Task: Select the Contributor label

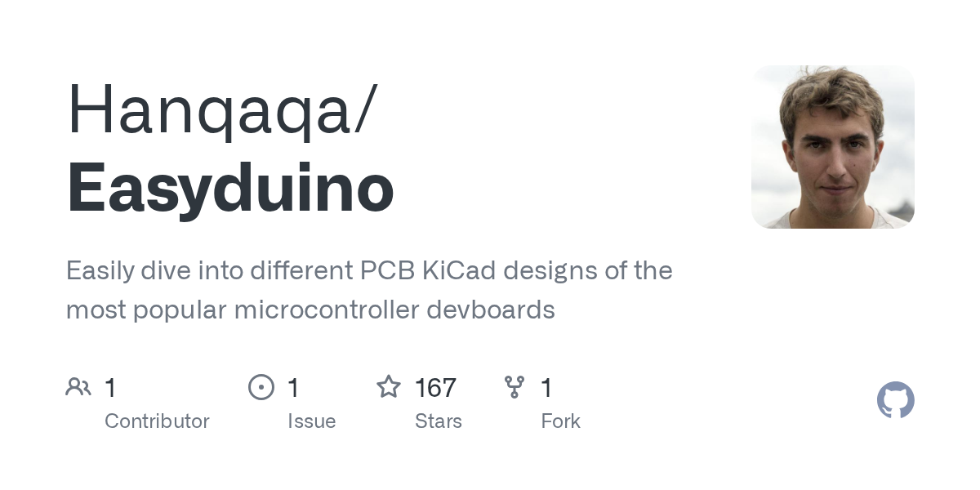Action: 157,421
